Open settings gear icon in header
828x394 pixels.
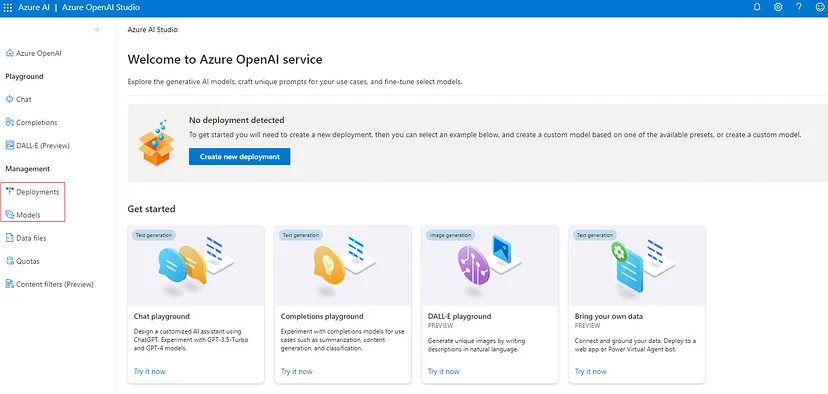[x=778, y=7]
